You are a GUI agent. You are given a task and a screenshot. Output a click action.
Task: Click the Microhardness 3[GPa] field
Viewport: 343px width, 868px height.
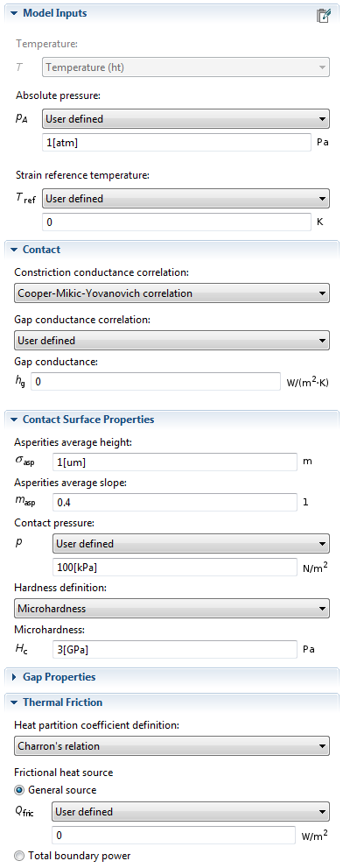tap(175, 649)
